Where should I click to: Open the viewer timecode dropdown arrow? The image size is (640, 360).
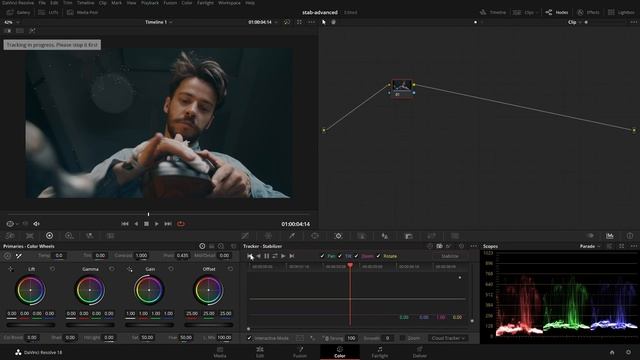(x=277, y=22)
